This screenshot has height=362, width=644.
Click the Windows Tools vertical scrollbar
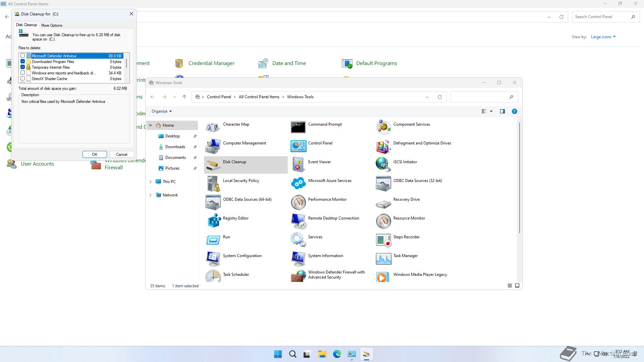[x=520, y=178]
